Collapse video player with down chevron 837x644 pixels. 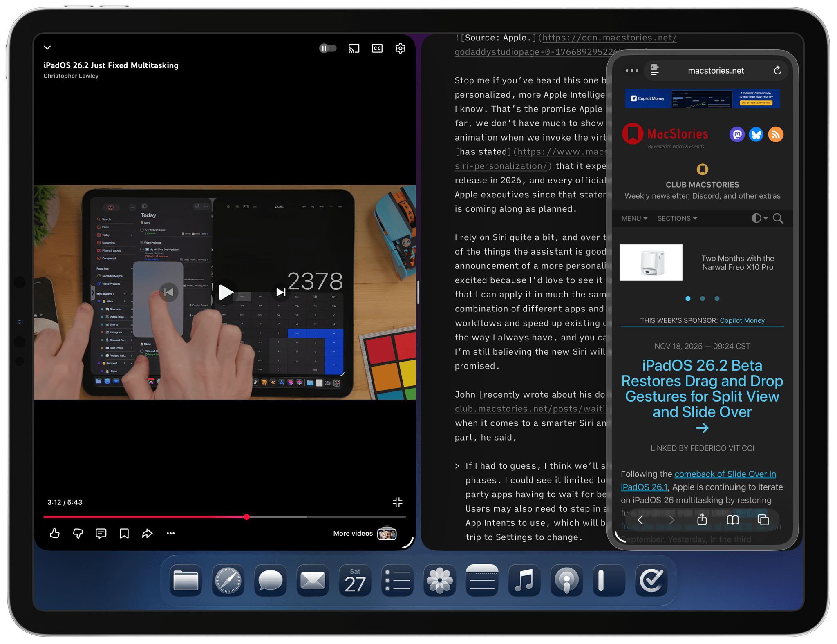[x=47, y=47]
